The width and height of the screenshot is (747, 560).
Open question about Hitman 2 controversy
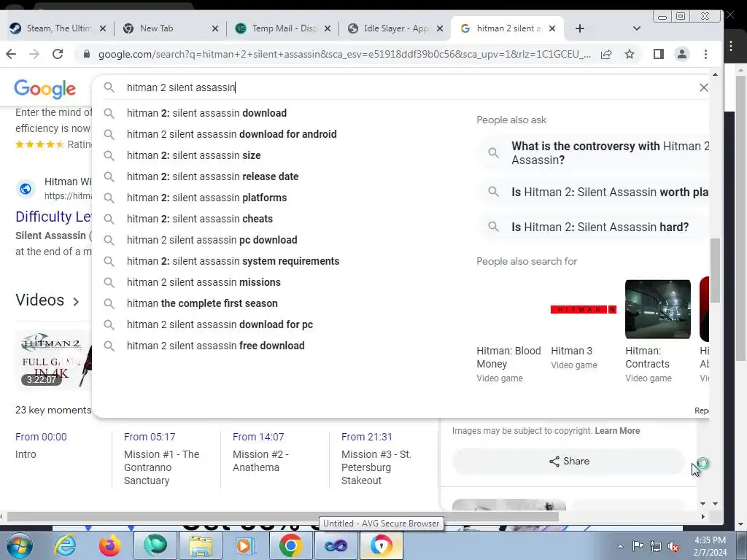tap(594, 153)
